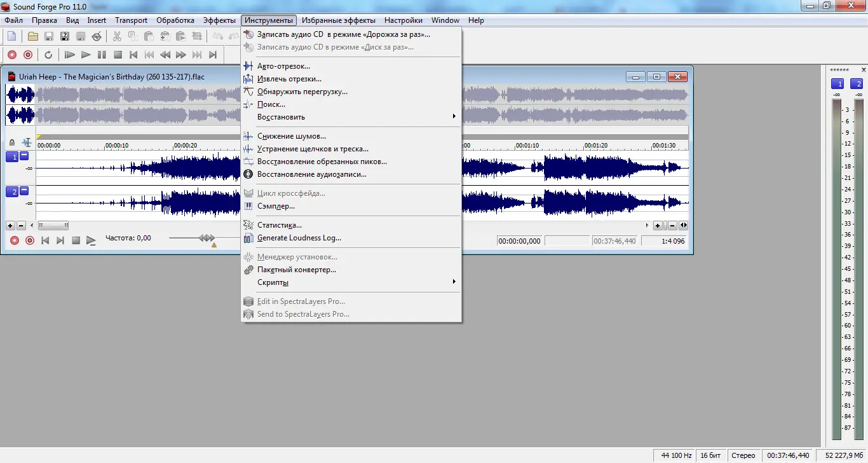Zoom out level with the bottom-left minus button
This screenshot has height=463, width=868.
click(21, 226)
